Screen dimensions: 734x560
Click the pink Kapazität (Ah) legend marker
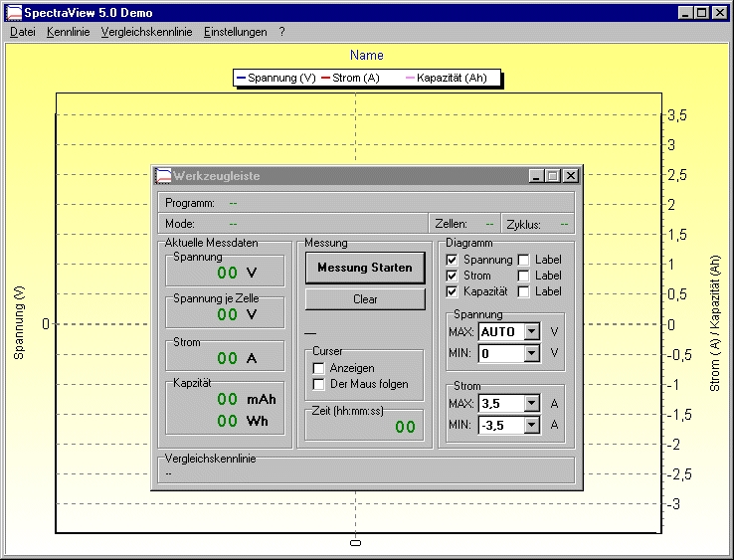coord(410,78)
